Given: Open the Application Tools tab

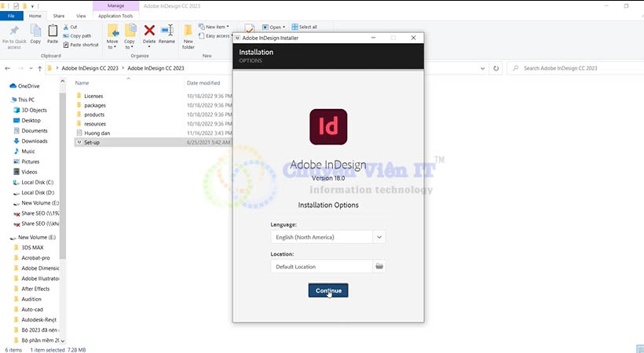Looking at the screenshot, I should coord(115,16).
